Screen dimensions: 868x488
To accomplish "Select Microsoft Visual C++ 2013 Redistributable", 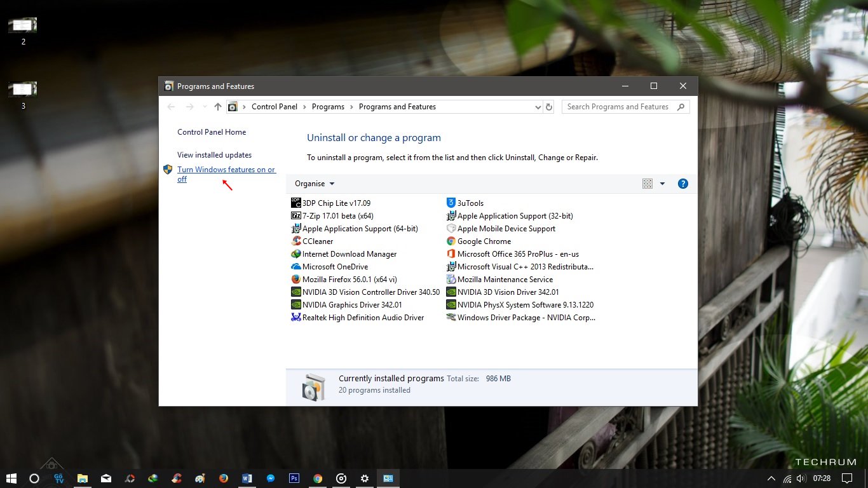I will (x=520, y=267).
